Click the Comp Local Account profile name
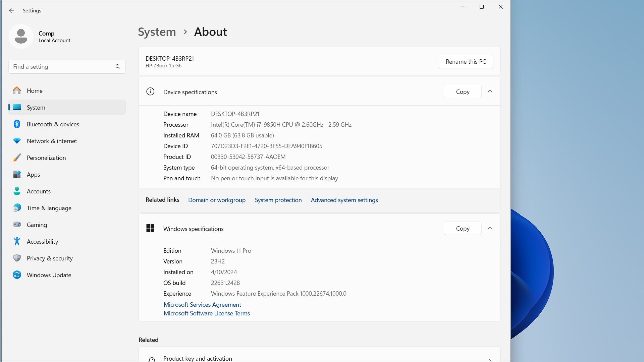This screenshot has height=362, width=644. click(54, 37)
